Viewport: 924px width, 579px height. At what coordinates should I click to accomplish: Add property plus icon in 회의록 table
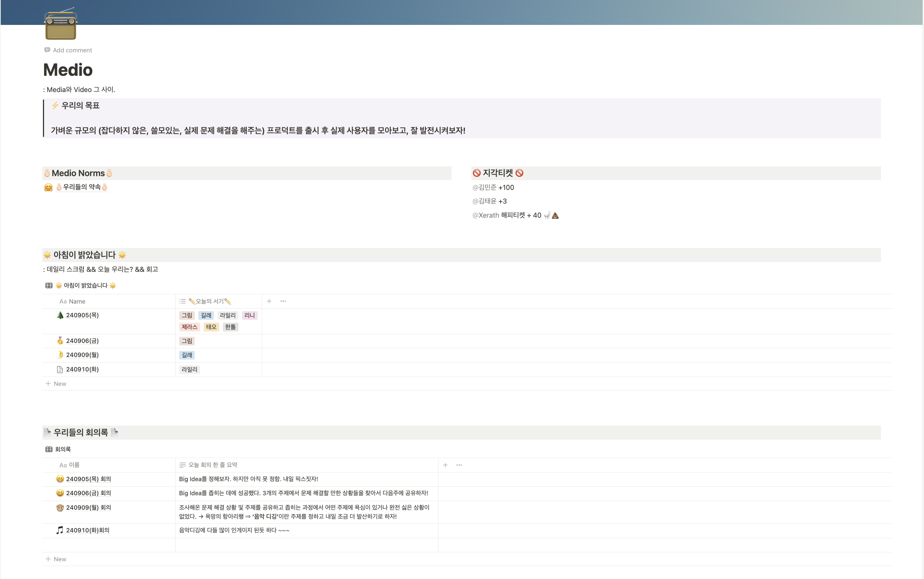(x=445, y=465)
